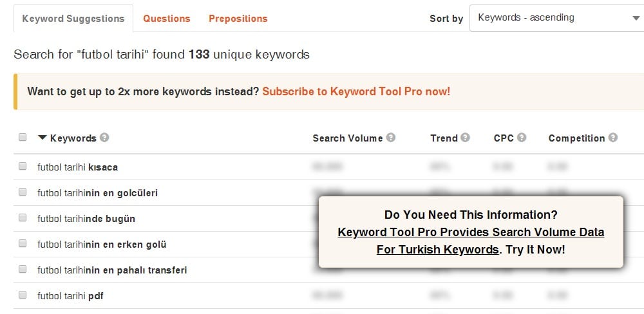Select the Keyword Suggestions tab
This screenshot has width=644, height=314.
point(73,19)
